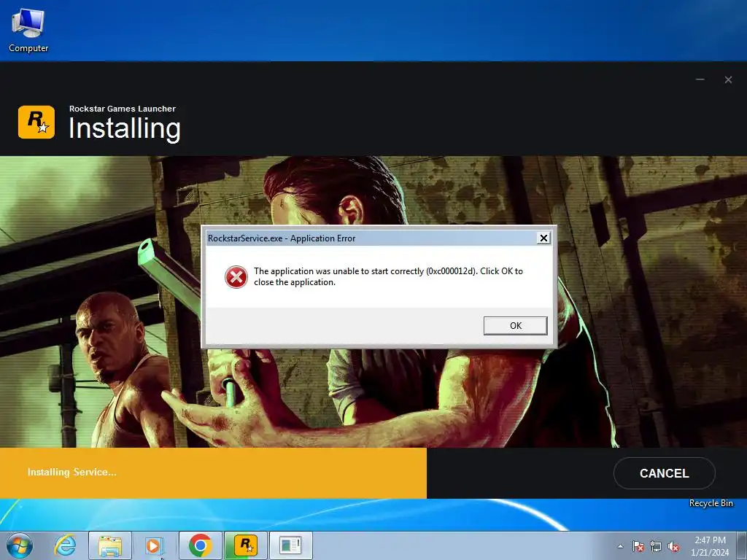Click the muted volume tray icon
Screen dimensions: 747x560
point(673,546)
